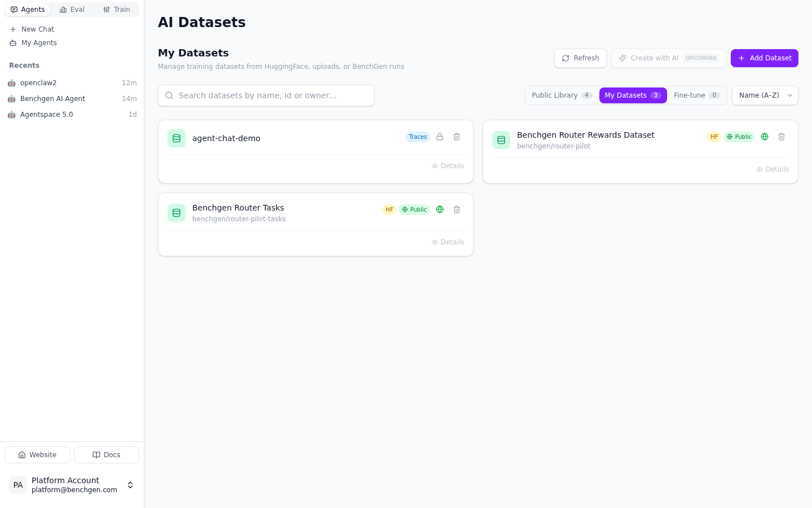Click Public badge on Benchgen Router Tasks
This screenshot has width=812, height=508.
click(x=414, y=209)
